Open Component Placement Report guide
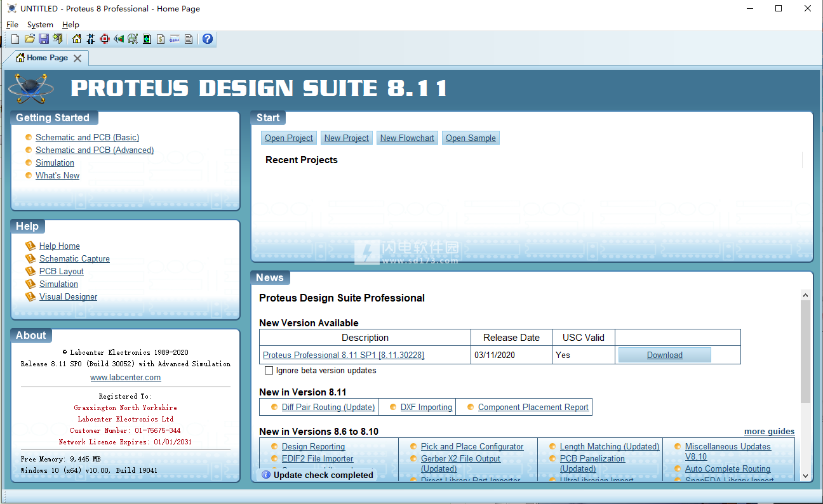The width and height of the screenshot is (823, 504). [533, 407]
